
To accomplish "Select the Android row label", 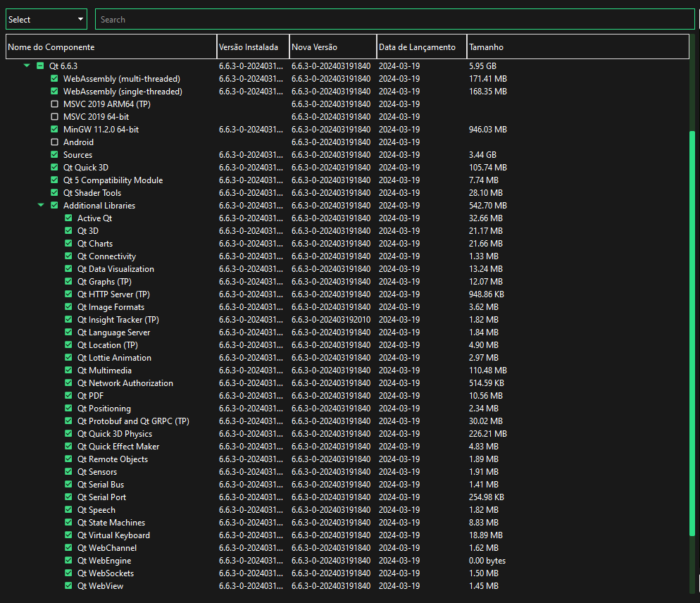I will pyautogui.click(x=79, y=142).
